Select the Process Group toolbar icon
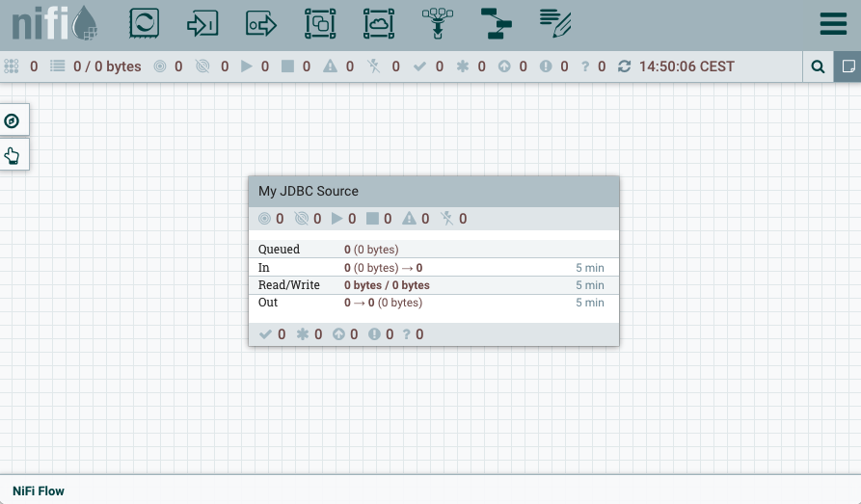 point(320,24)
